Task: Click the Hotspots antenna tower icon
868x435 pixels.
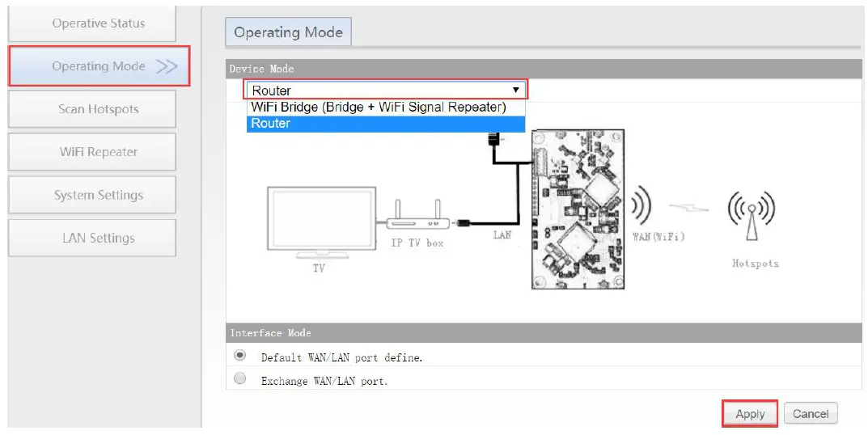Action: [751, 217]
